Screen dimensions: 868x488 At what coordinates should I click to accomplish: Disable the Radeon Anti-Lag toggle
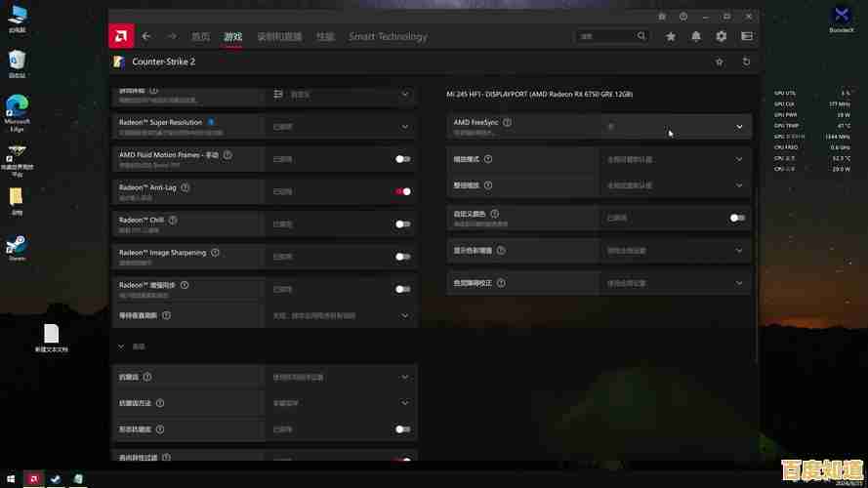(x=402, y=191)
